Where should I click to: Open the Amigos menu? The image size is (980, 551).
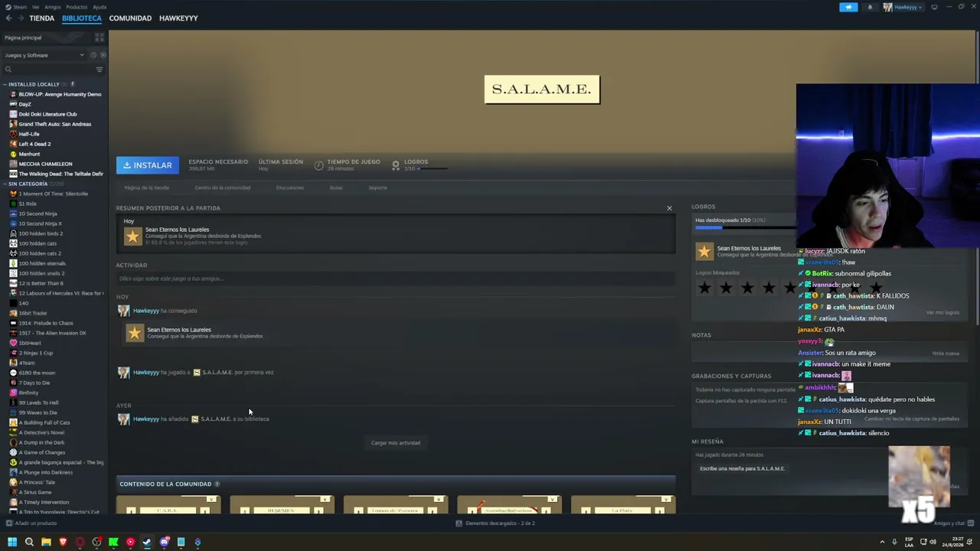[x=52, y=7]
